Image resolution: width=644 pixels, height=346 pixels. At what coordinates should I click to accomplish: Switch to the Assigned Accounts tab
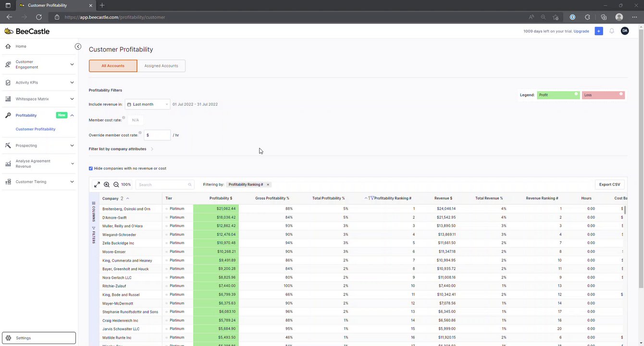(161, 66)
